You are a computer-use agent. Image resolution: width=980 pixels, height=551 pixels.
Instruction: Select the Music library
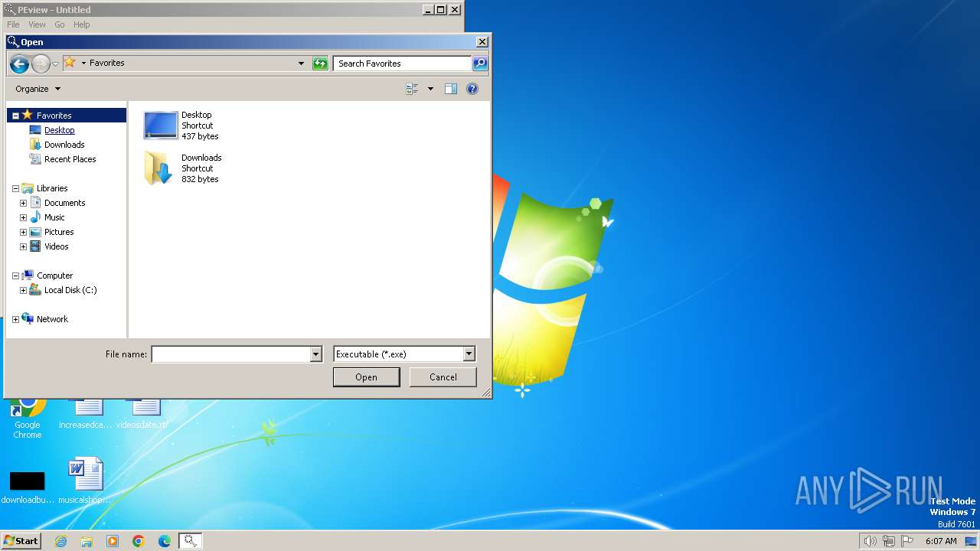click(x=54, y=217)
